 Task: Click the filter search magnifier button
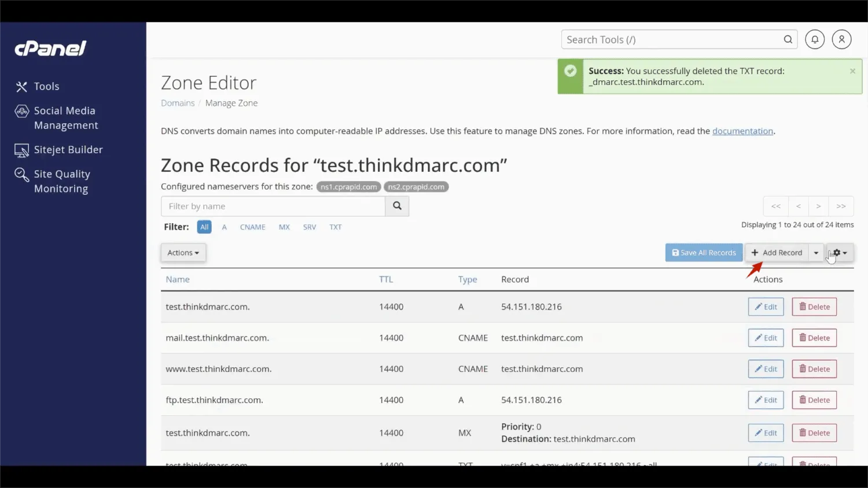(397, 206)
